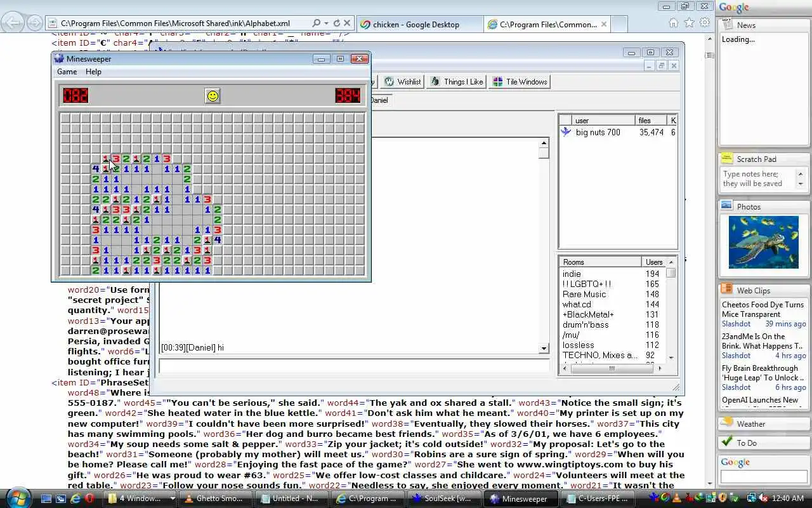This screenshot has height=508, width=812.
Task: Click rooms list scroll left arrow
Action: tap(564, 368)
